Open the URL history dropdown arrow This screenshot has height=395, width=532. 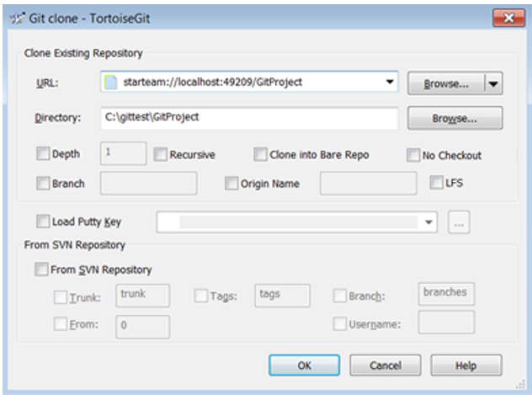[390, 82]
